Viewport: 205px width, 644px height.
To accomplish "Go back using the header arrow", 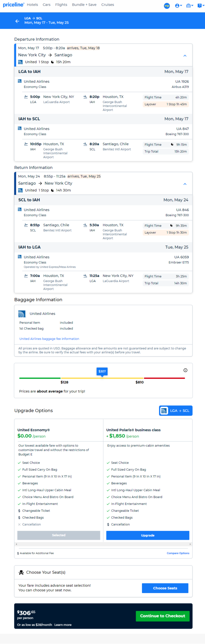I will (17, 21).
